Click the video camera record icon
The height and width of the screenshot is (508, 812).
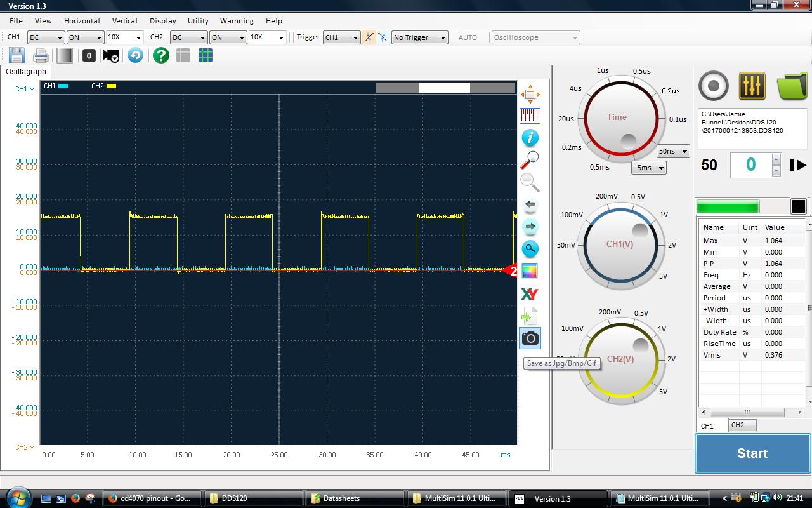(x=111, y=55)
